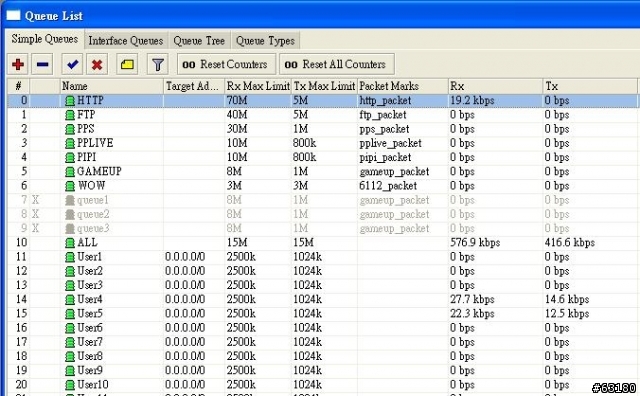Click the 6112_packet packet mark cell

pos(388,186)
